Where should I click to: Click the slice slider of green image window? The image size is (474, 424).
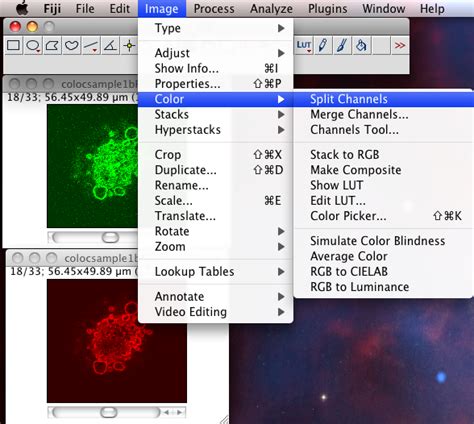[x=110, y=237]
